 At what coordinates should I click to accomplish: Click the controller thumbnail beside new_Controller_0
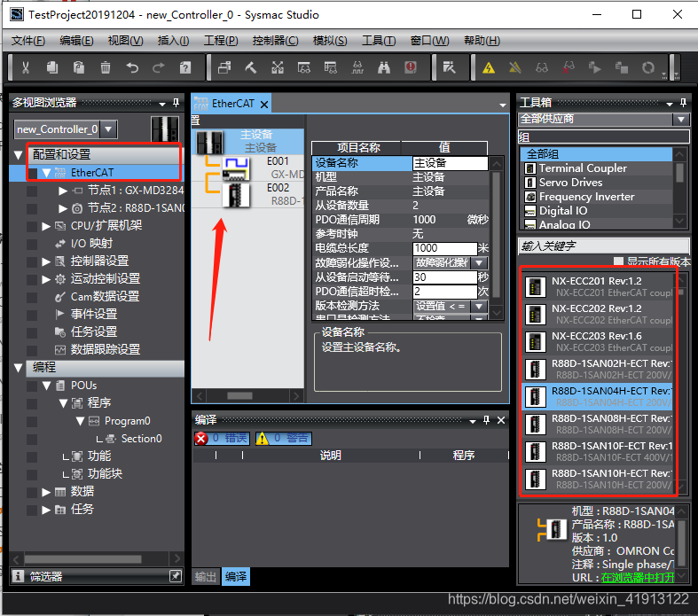165,129
